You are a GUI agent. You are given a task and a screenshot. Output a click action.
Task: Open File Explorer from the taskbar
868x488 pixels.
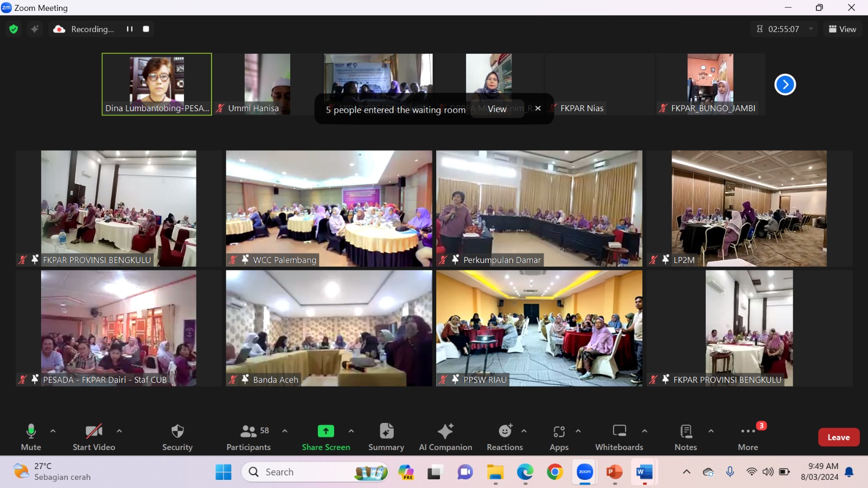(495, 472)
